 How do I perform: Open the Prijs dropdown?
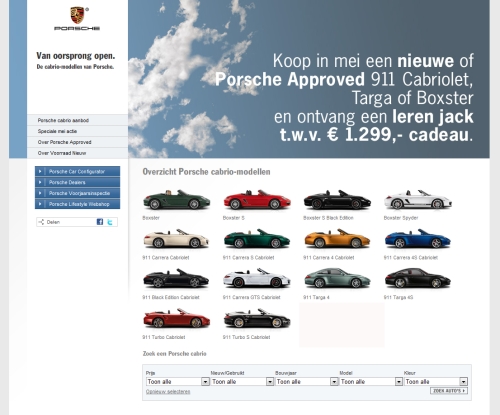(x=178, y=382)
